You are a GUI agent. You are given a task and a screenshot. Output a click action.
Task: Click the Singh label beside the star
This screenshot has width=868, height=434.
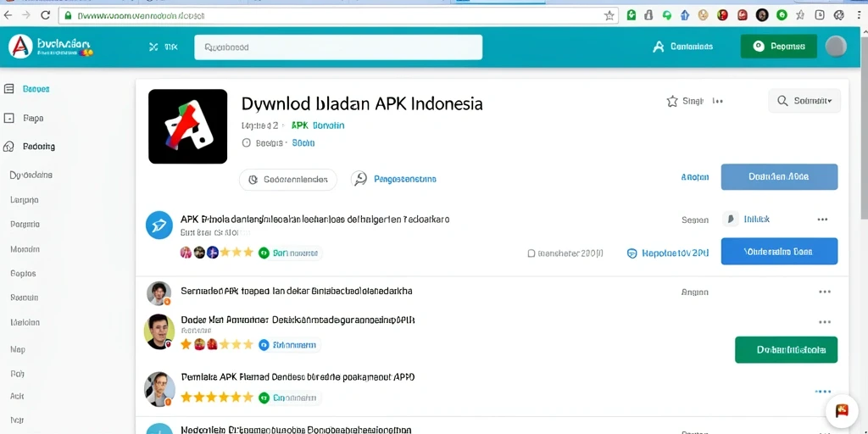(x=693, y=101)
